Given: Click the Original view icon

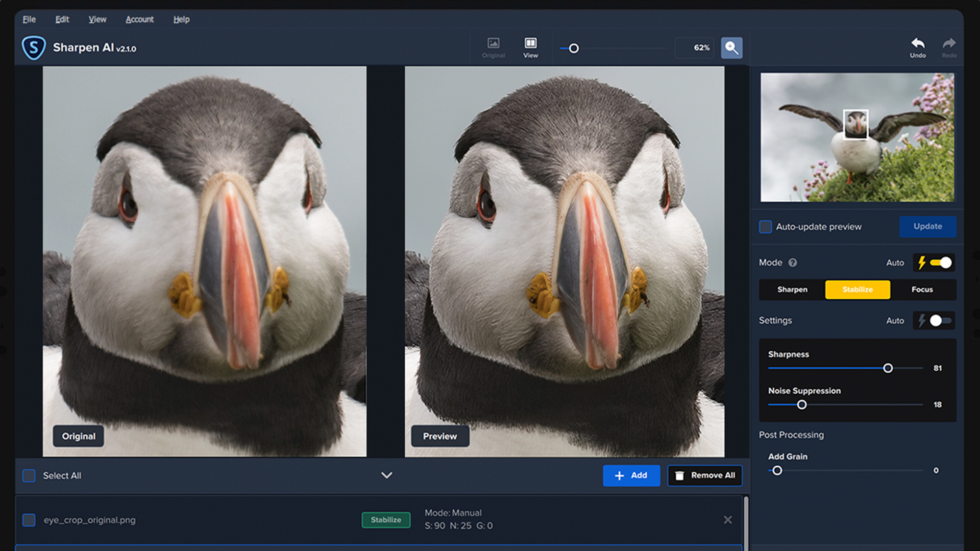Looking at the screenshot, I should [493, 43].
